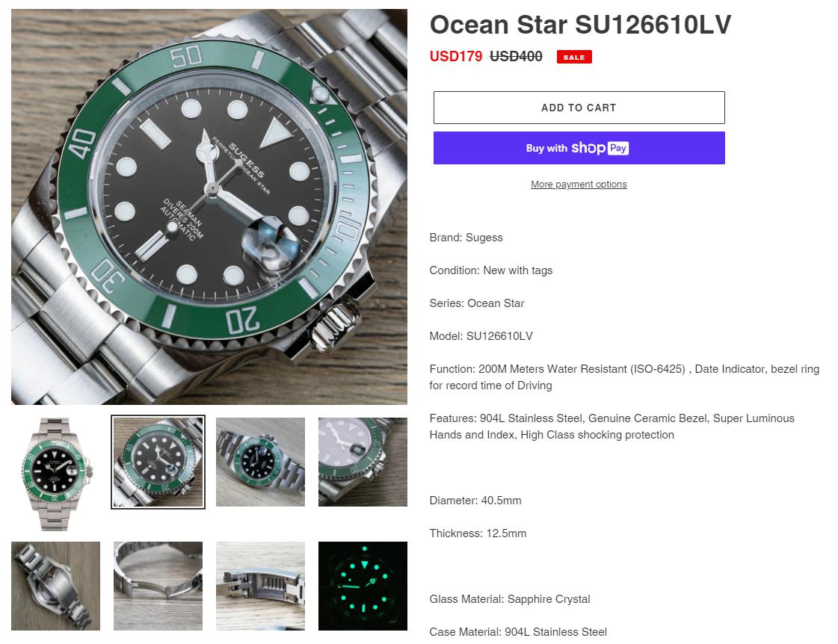Click the Brand: Sugess description line
This screenshot has width=838, height=644.
tap(466, 238)
